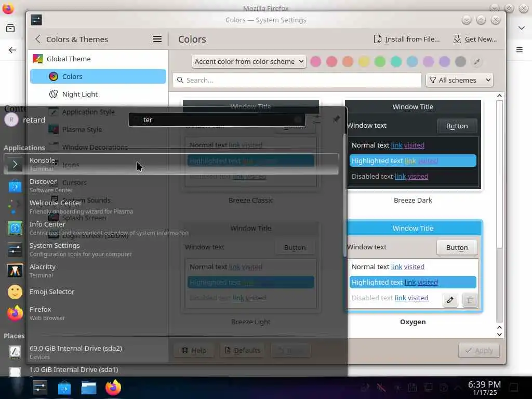This screenshot has height=399, width=532.
Task: Choose the red accent color
Action: click(331, 61)
